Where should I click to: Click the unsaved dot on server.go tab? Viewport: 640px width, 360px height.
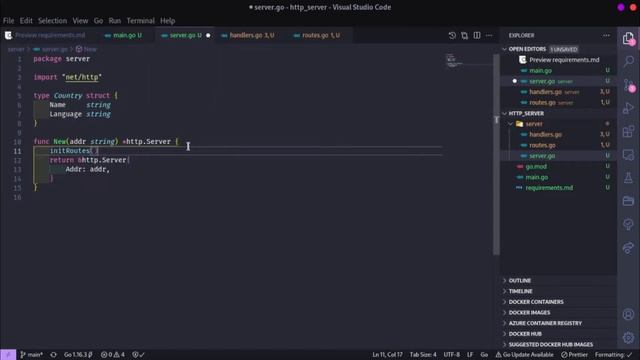click(x=208, y=36)
